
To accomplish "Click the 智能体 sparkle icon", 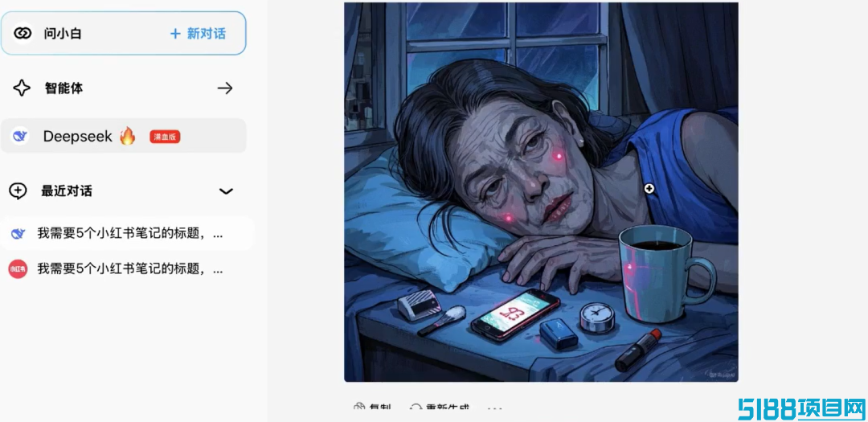I will 22,88.
